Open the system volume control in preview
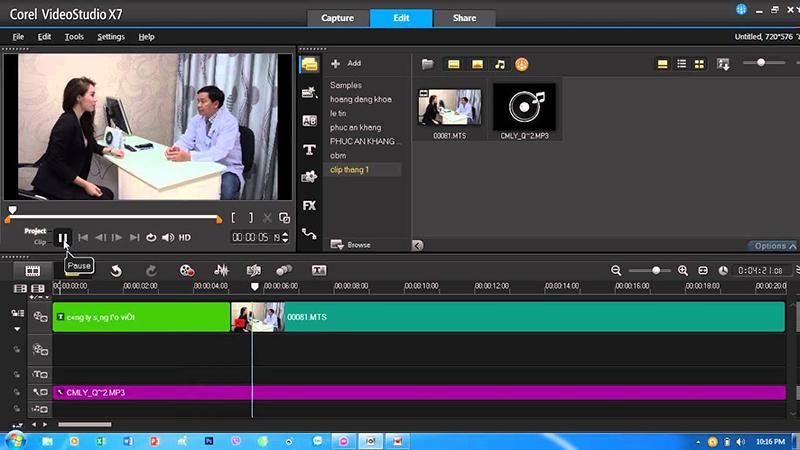 click(x=168, y=237)
